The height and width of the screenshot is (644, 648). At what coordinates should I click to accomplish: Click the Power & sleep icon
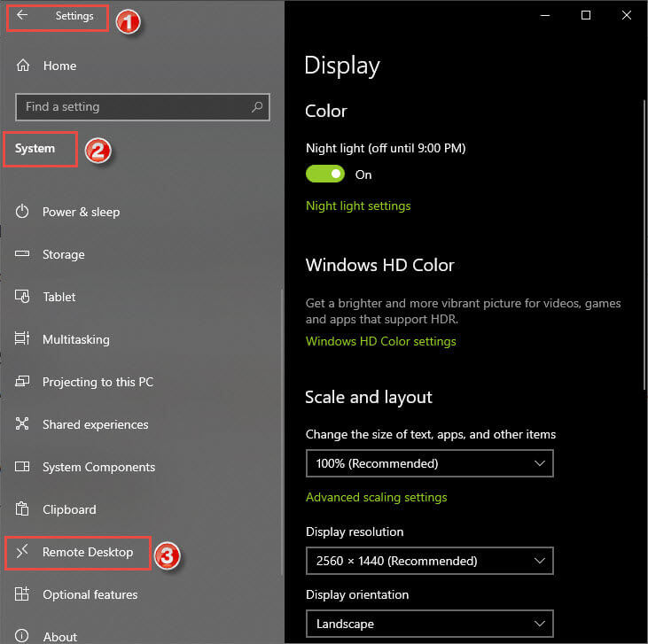(x=22, y=212)
